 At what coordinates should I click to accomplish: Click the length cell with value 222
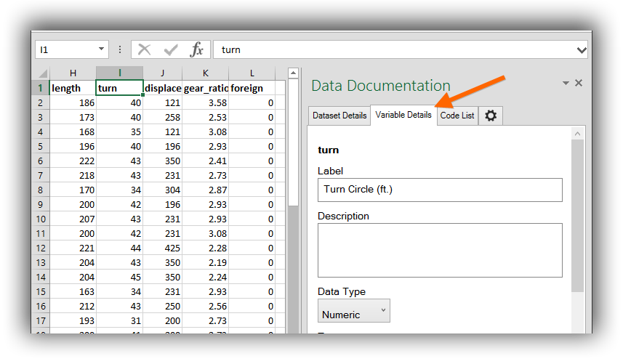tap(73, 161)
